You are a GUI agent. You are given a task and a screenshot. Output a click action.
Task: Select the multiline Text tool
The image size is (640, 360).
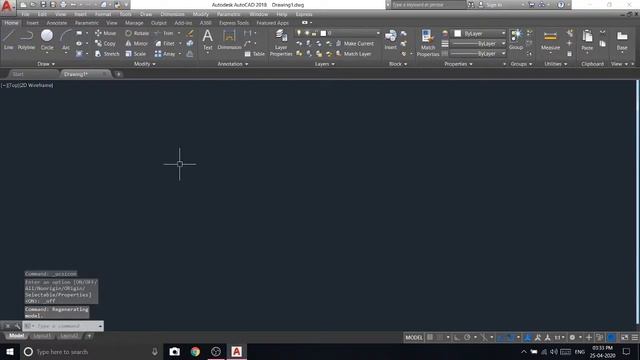pyautogui.click(x=208, y=40)
